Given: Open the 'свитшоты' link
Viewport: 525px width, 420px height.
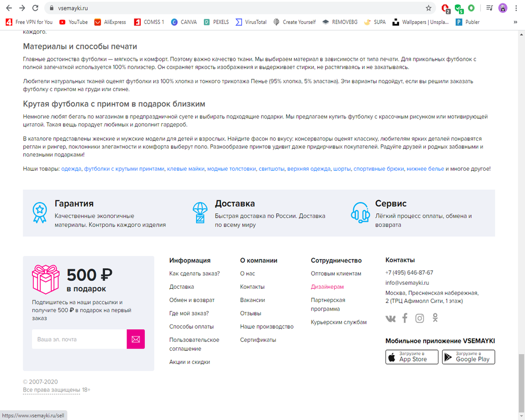Looking at the screenshot, I should [x=271, y=168].
